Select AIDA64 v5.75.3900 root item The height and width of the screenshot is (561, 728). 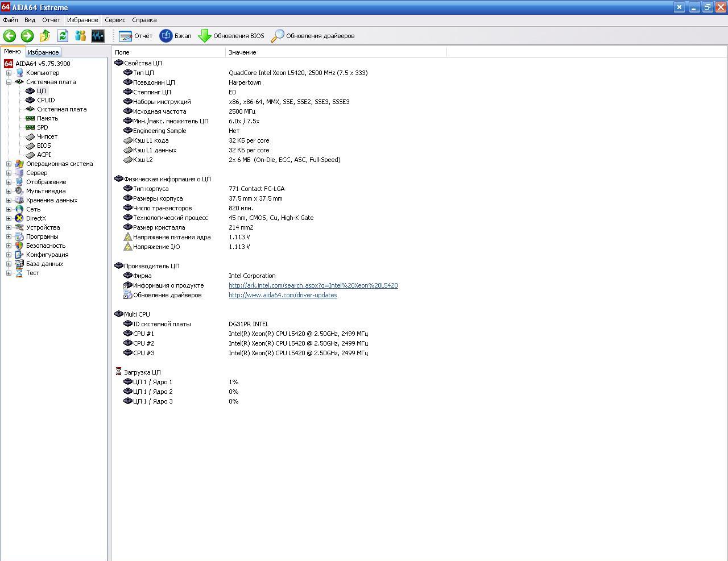point(43,64)
